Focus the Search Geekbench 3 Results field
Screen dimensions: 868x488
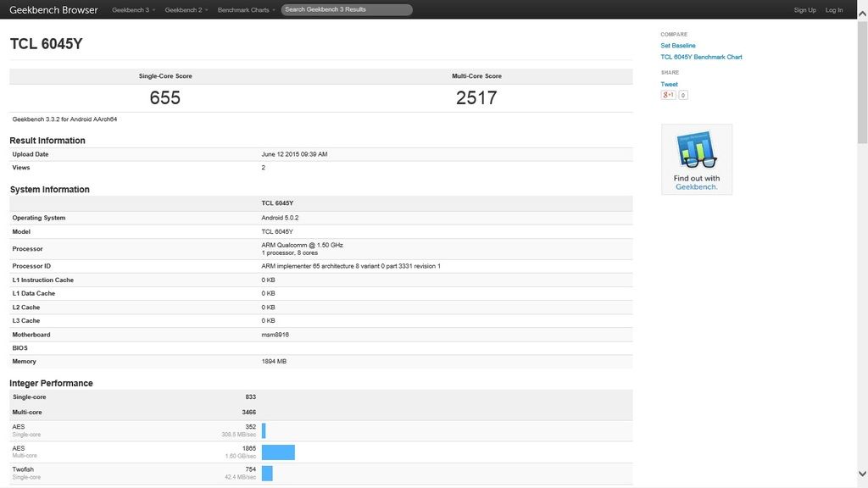347,10
